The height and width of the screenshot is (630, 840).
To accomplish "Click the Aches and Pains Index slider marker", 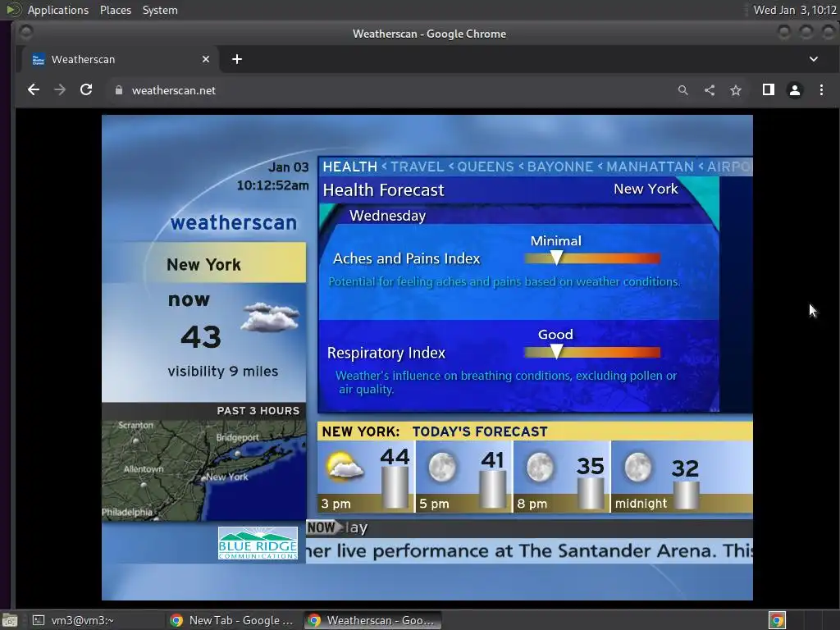I will pos(557,258).
